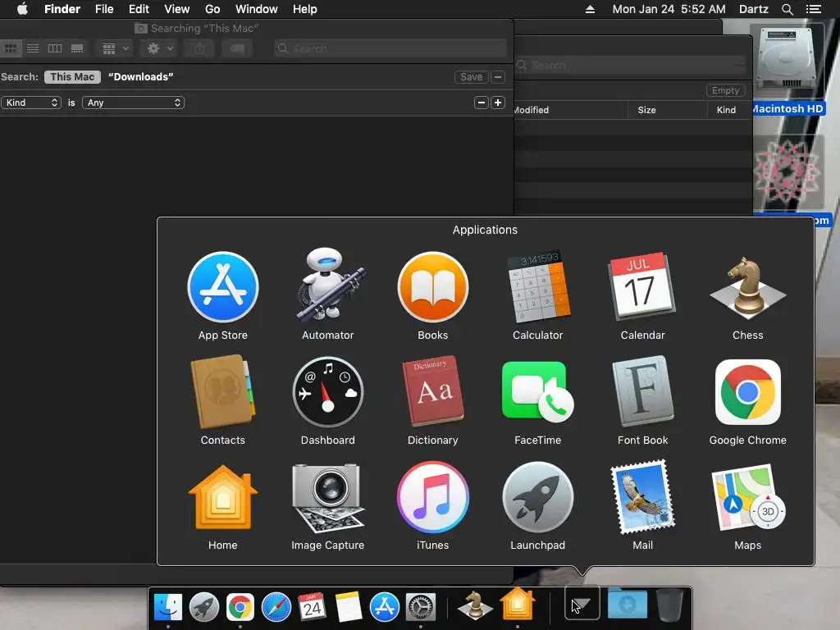Open Home app in Applications stack
Image resolution: width=840 pixels, height=630 pixels.
pos(223,498)
